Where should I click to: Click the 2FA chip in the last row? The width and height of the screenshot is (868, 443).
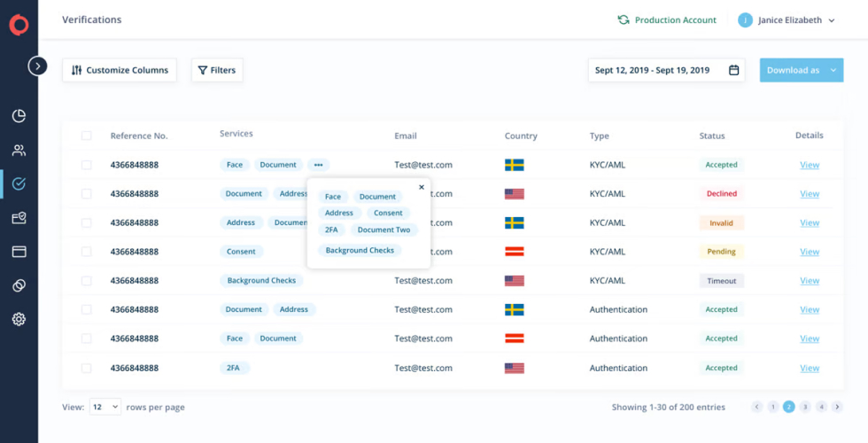[233, 368]
